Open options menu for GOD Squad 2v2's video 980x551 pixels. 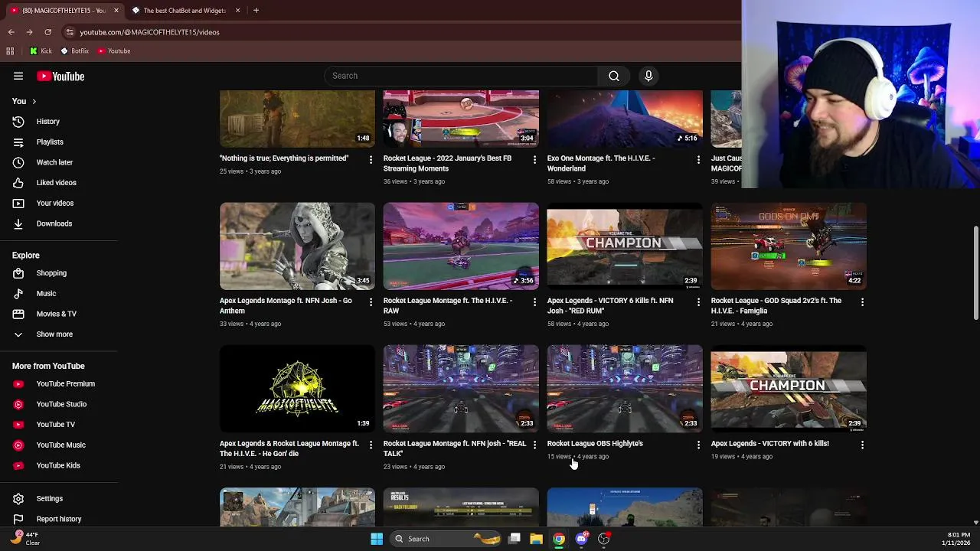point(862,302)
